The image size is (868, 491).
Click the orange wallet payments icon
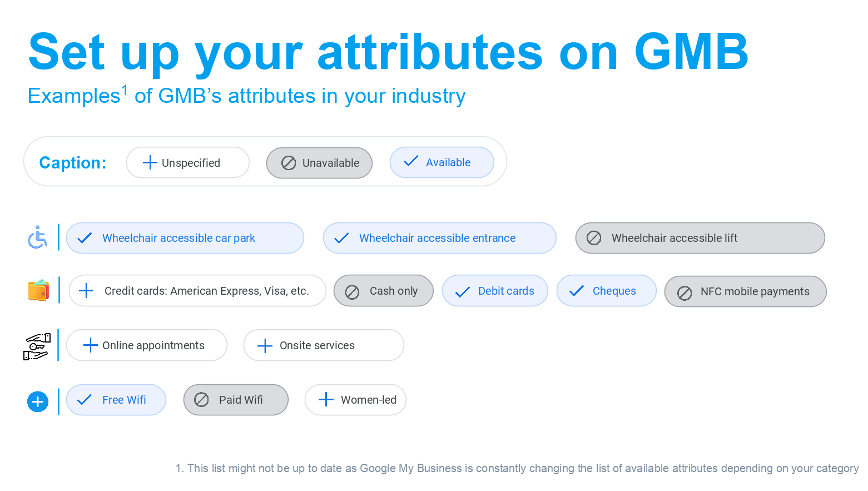point(38,290)
